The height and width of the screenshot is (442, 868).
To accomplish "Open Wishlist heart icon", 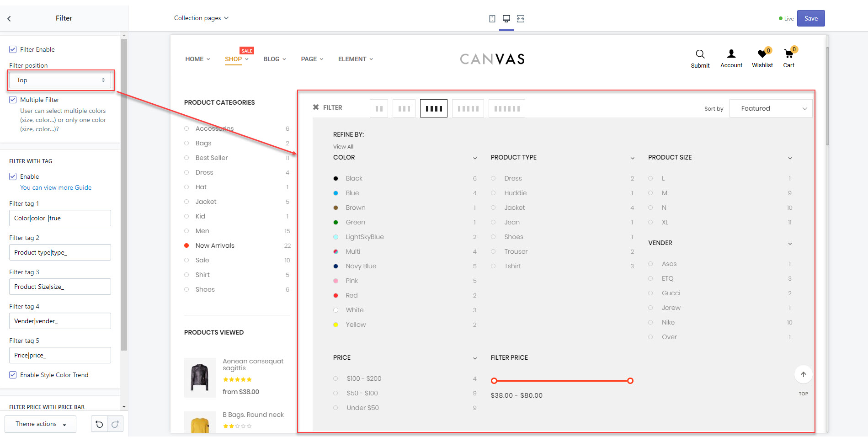I will [x=762, y=54].
